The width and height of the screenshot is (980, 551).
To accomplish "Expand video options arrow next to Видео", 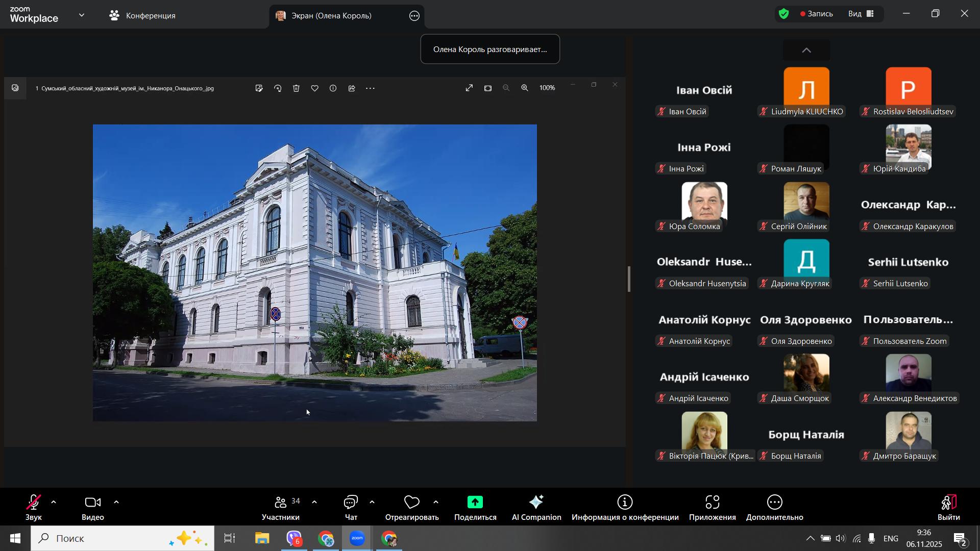I will click(116, 503).
